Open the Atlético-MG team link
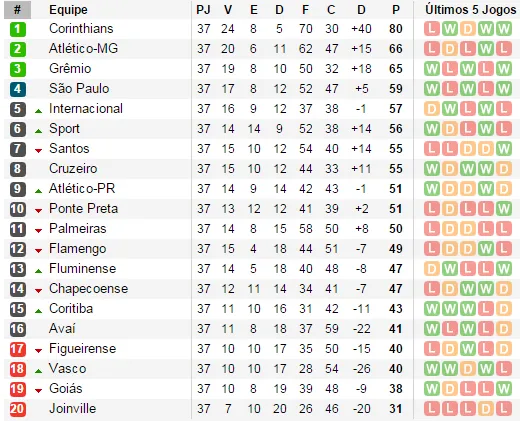 (x=83, y=49)
